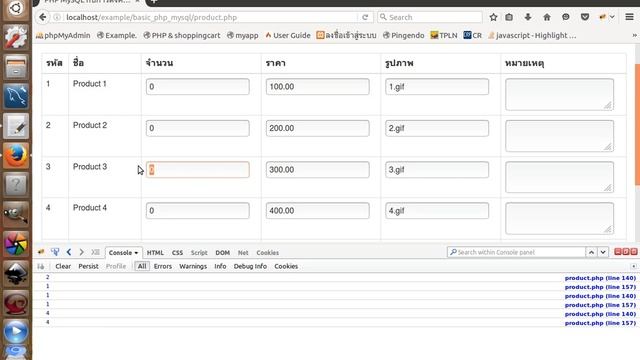Go to previous Firebug panel with left arrow
The height and width of the screenshot is (360, 640).
click(69, 252)
